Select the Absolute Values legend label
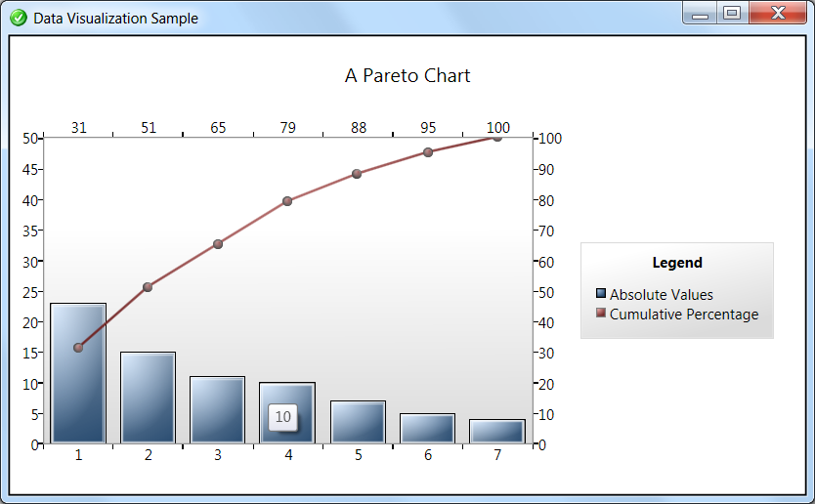Image resolution: width=815 pixels, height=504 pixels. [x=662, y=295]
